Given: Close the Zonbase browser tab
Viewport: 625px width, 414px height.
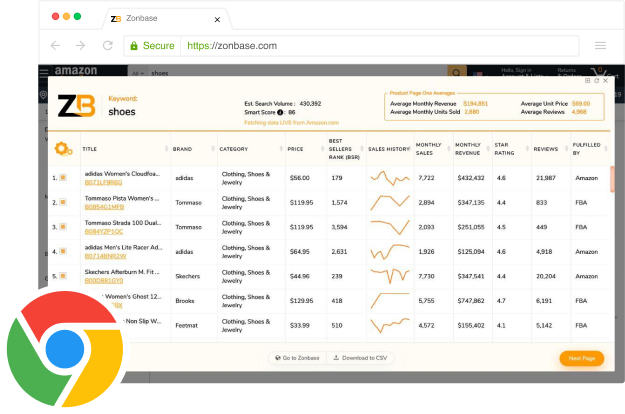Looking at the screenshot, I should 217,20.
